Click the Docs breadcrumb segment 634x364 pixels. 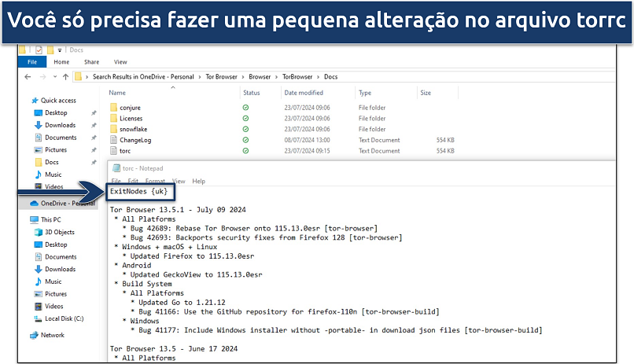click(x=330, y=77)
